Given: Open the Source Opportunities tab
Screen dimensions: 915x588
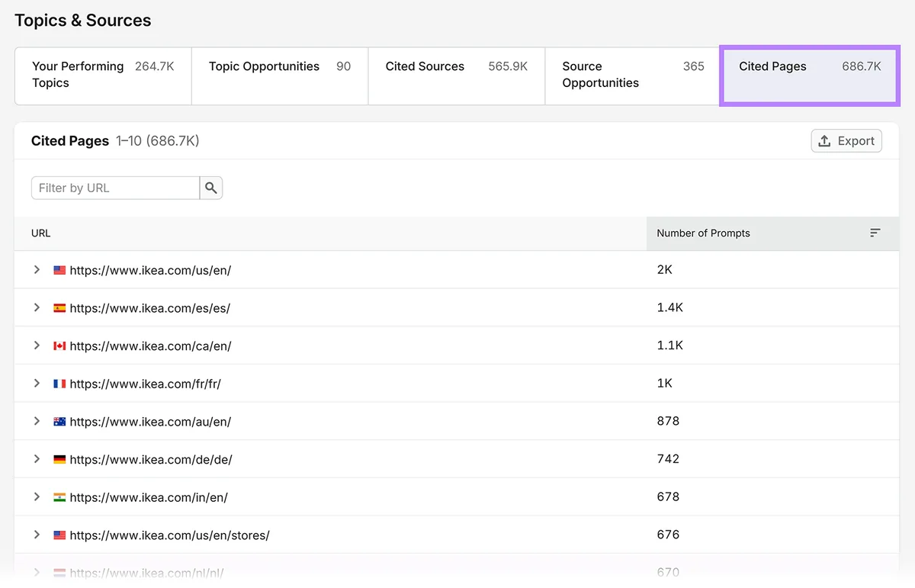Looking at the screenshot, I should pos(633,76).
